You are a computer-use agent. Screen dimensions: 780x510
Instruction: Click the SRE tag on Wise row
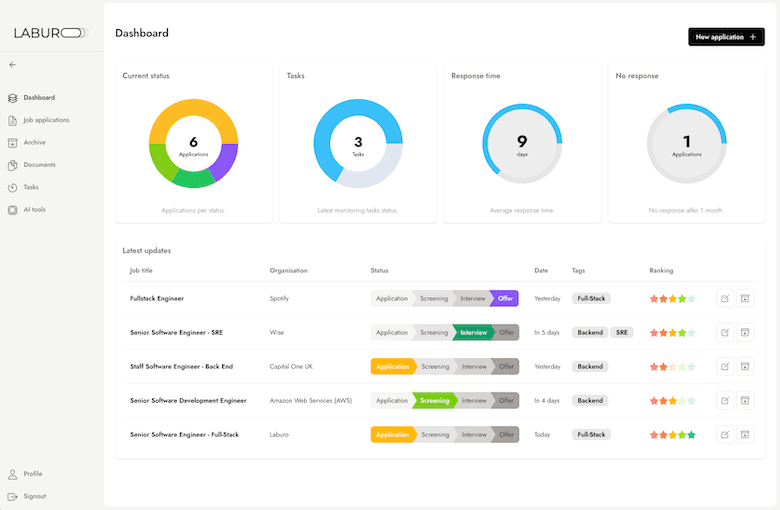click(621, 332)
